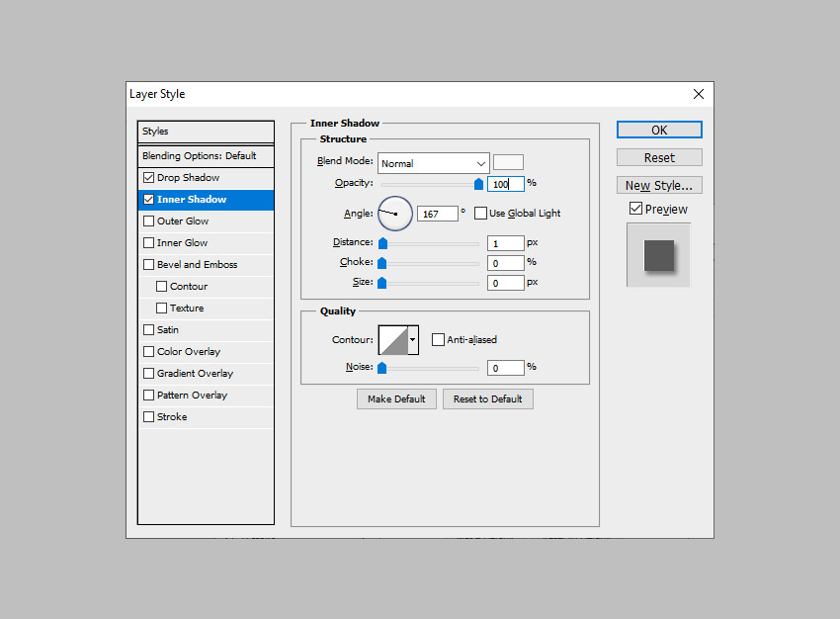Pick the inner shadow color swatch
The width and height of the screenshot is (840, 619).
508,162
